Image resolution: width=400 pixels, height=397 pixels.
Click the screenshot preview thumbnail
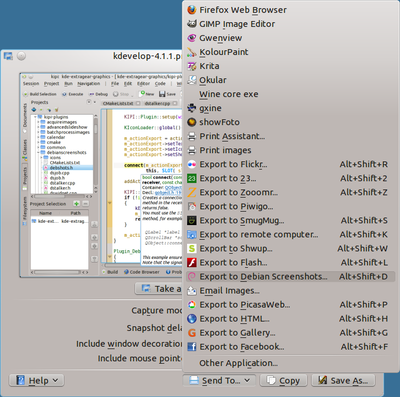pos(101,175)
